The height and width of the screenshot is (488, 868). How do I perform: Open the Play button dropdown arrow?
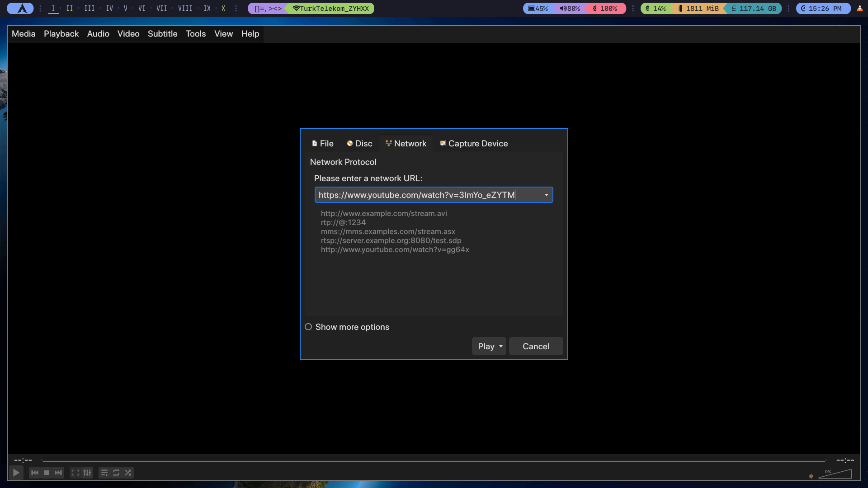point(501,346)
